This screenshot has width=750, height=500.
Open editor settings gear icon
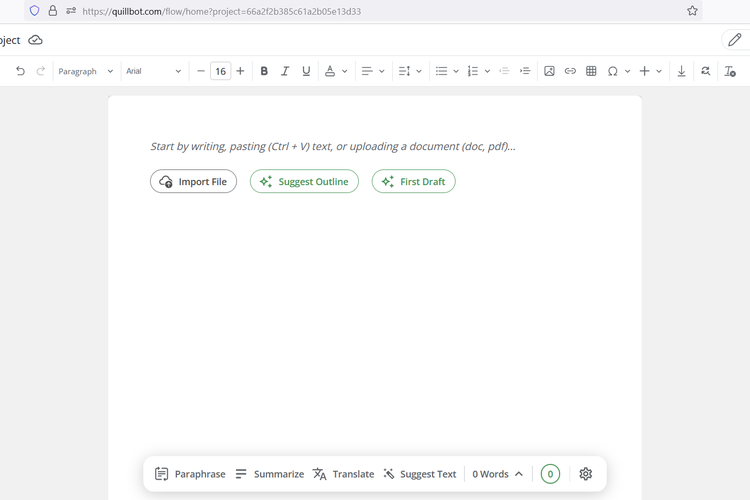point(586,474)
